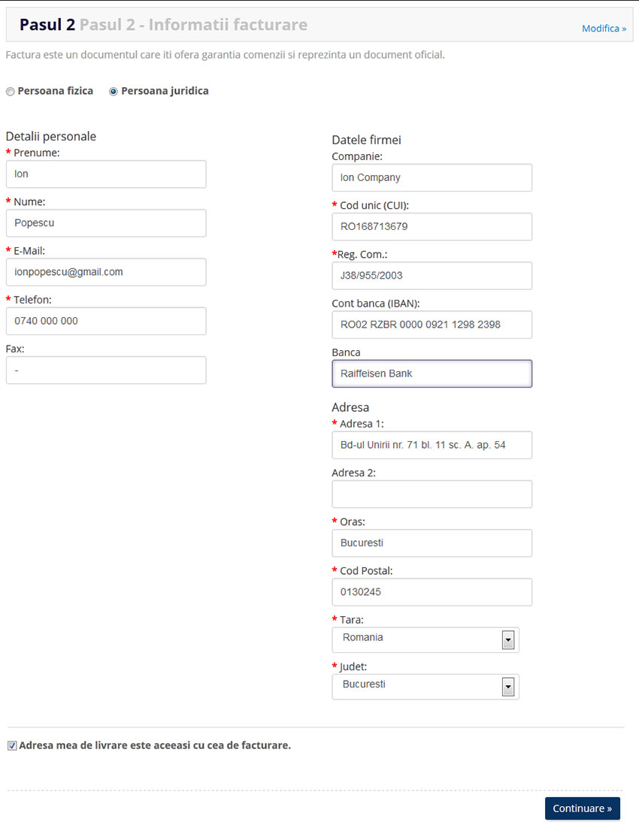Toggle delivery address same as billing checkbox

click(12, 746)
